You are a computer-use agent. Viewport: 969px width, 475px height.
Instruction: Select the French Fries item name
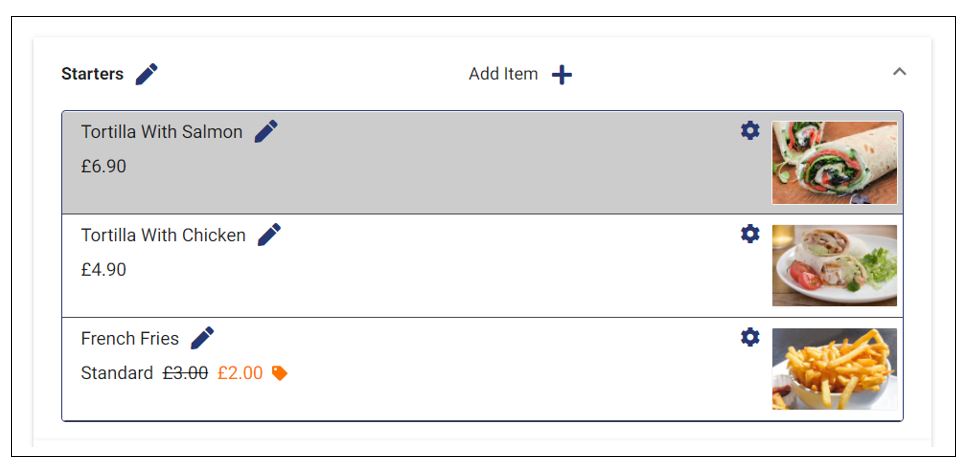pos(130,338)
